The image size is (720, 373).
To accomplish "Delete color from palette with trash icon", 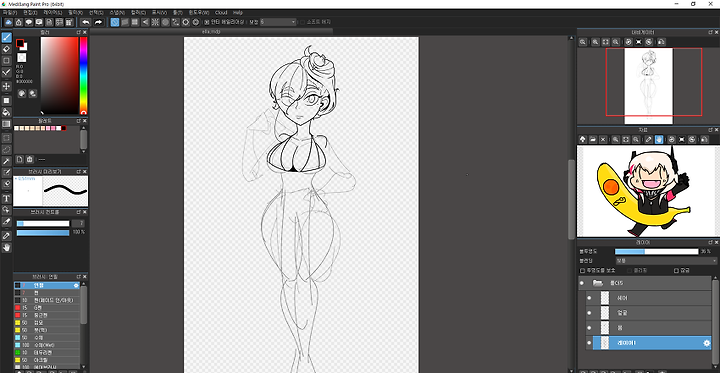I will pos(30,159).
